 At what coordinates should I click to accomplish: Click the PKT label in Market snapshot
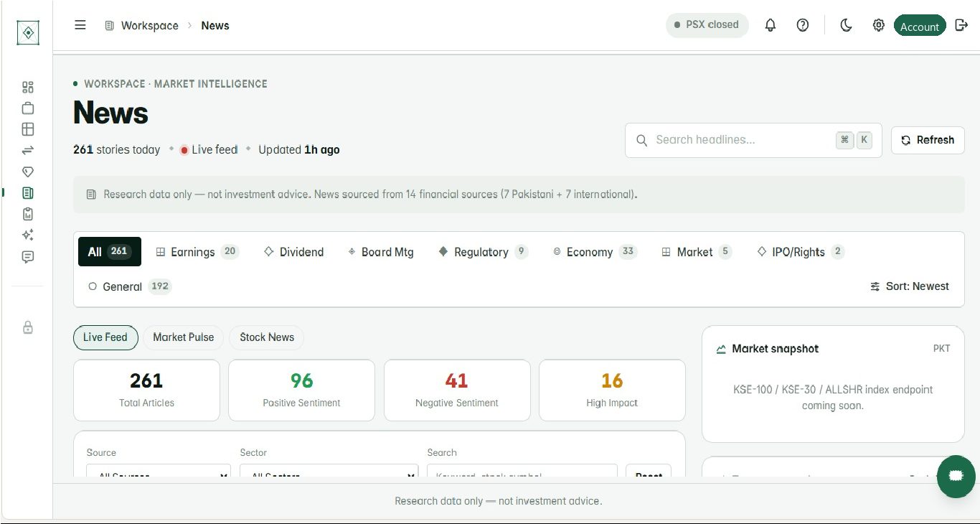tap(941, 349)
